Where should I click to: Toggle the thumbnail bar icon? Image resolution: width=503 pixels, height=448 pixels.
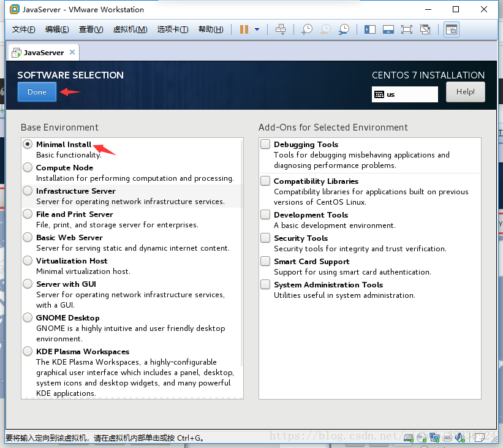388,29
